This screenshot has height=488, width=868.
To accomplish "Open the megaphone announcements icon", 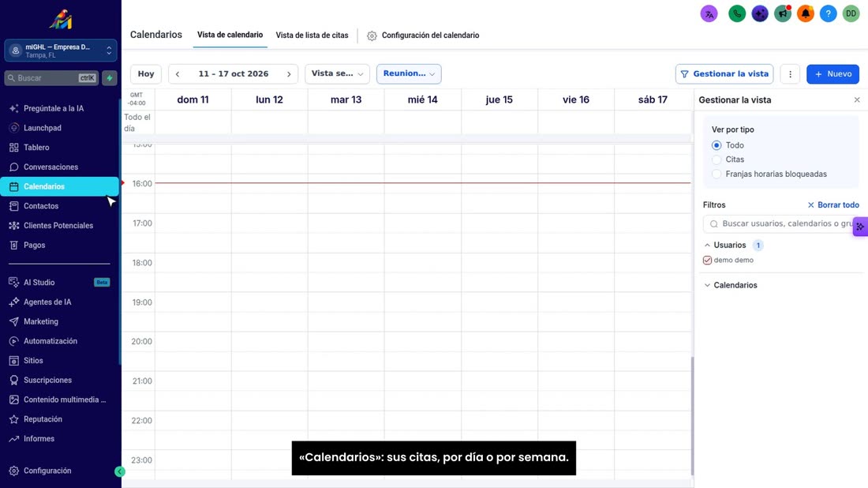I will (x=783, y=14).
